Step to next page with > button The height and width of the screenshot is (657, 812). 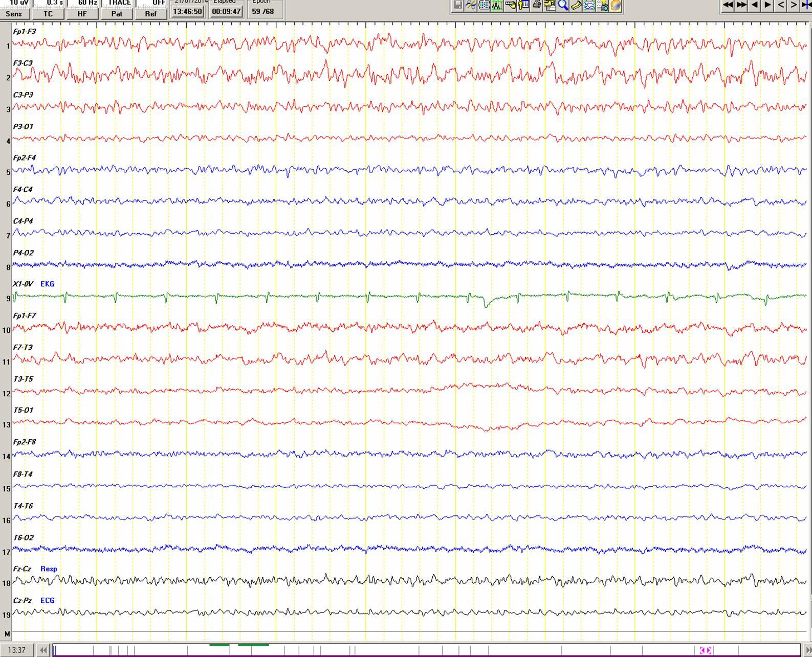pyautogui.click(x=794, y=5)
